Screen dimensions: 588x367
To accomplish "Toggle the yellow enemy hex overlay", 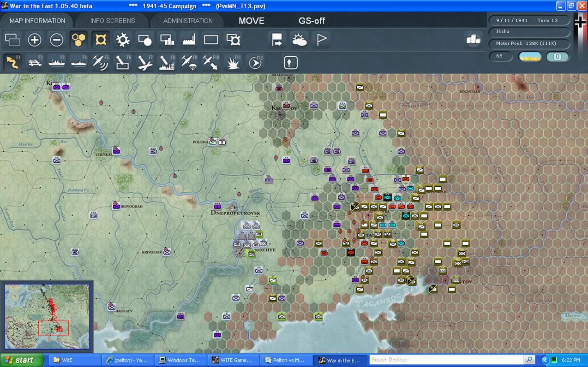I will click(101, 40).
